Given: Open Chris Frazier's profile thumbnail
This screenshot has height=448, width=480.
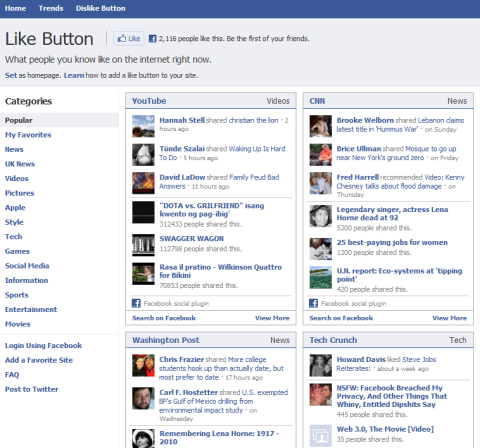Looking at the screenshot, I should [143, 365].
